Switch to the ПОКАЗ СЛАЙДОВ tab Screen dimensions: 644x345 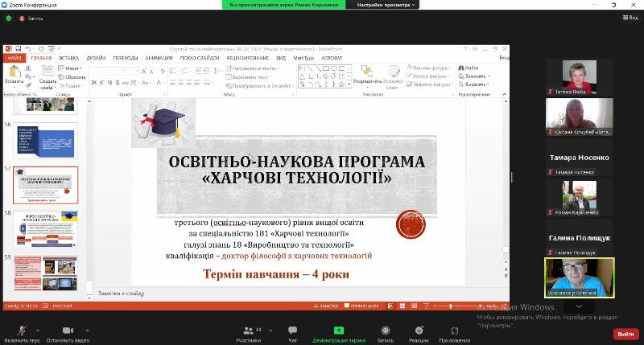point(200,58)
